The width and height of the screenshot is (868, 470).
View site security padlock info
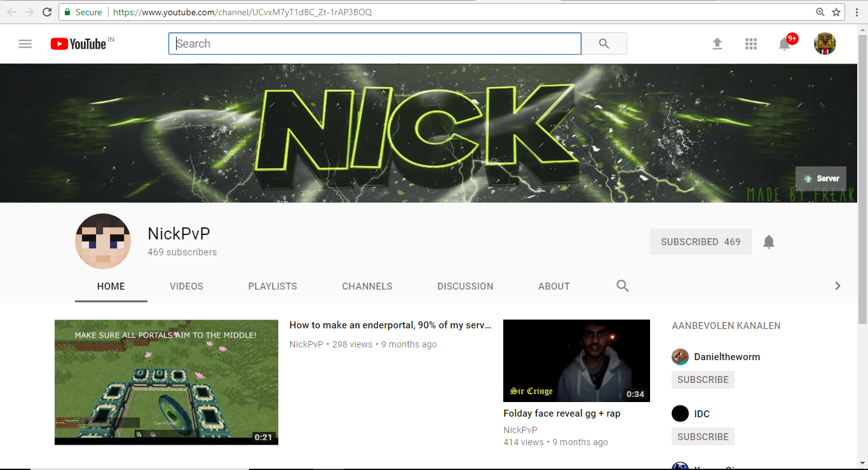click(67, 12)
